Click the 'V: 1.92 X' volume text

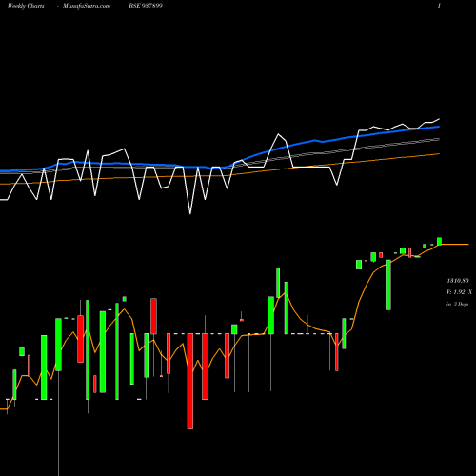pos(459,292)
